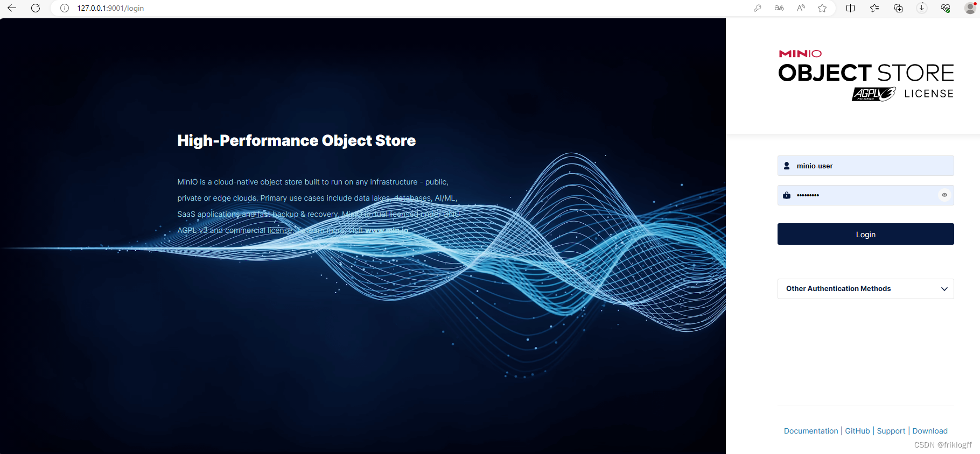Show password using the eye icon
The width and height of the screenshot is (980, 454).
[x=944, y=195]
